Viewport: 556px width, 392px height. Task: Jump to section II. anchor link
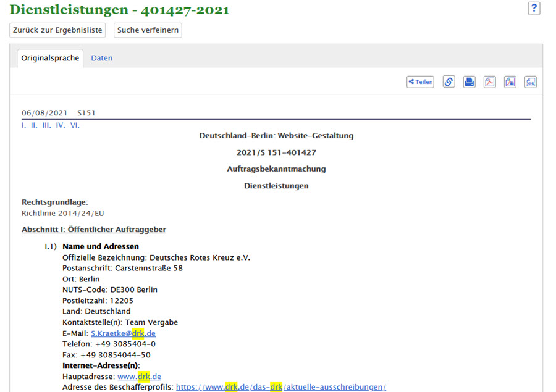point(34,125)
